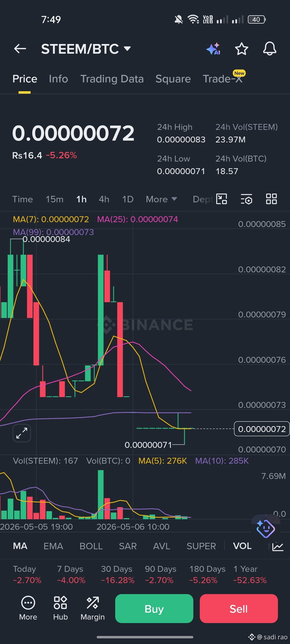The image size is (290, 644).
Task: Switch to the Info tab
Action: click(58, 79)
